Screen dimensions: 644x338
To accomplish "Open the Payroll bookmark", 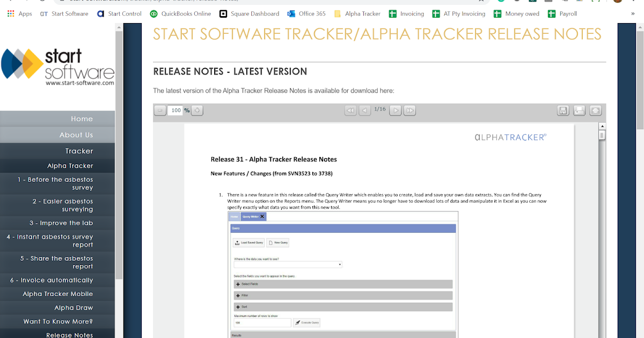I will click(x=562, y=13).
